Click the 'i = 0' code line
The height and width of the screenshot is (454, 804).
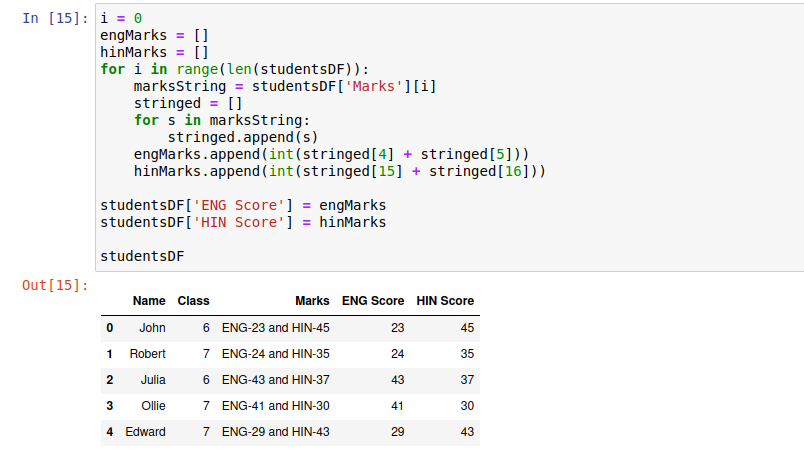coord(121,18)
